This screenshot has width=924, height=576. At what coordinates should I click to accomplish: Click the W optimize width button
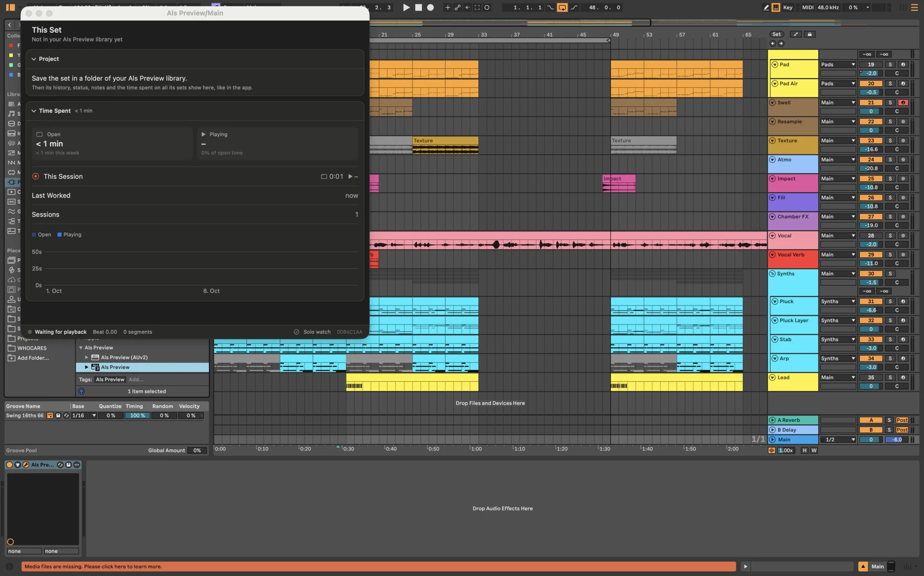814,450
